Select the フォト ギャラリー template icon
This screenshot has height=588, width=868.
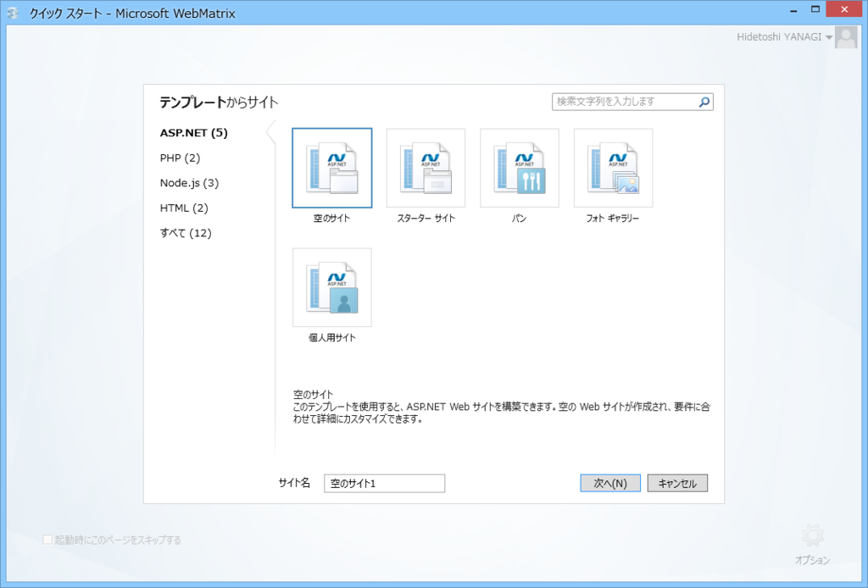point(613,168)
